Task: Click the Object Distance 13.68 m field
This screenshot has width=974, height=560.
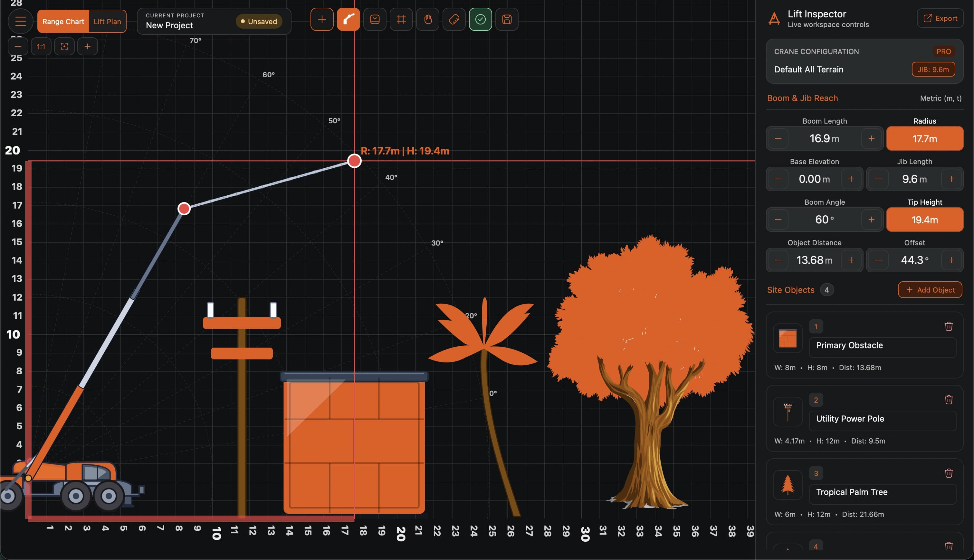Action: coord(814,260)
